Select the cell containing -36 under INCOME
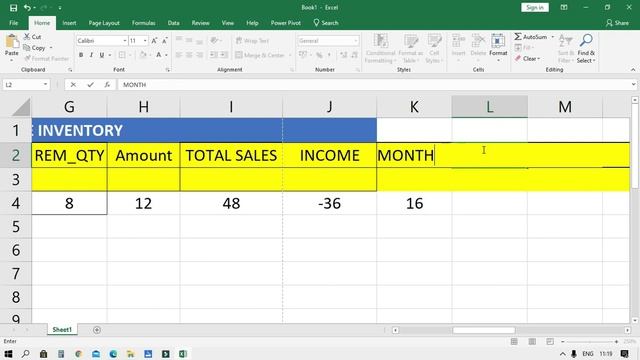 click(x=329, y=203)
